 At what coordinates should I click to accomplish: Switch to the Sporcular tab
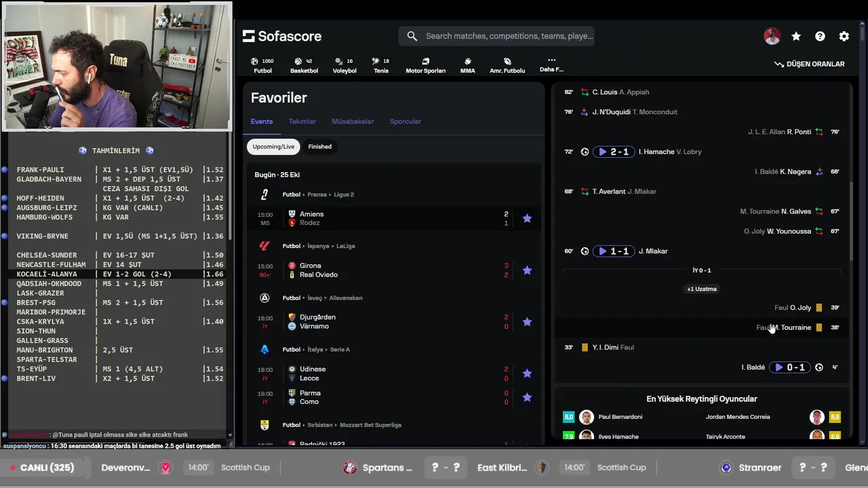406,121
